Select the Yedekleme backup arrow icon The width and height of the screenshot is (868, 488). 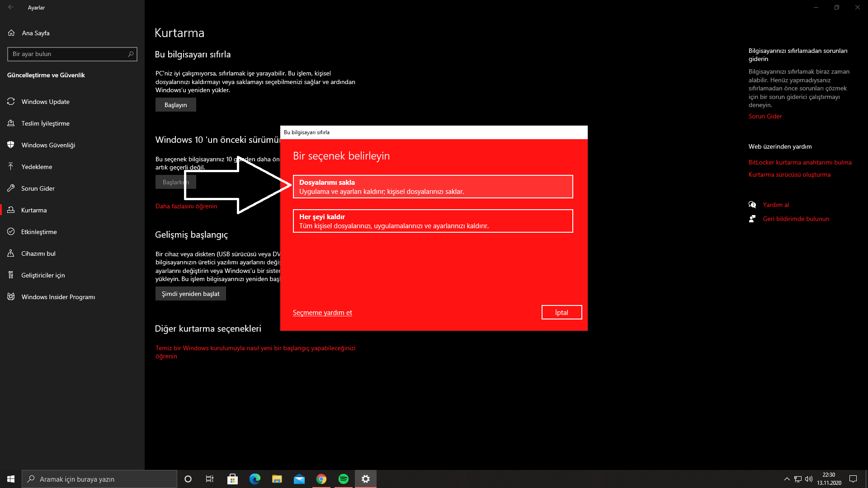[x=11, y=167]
